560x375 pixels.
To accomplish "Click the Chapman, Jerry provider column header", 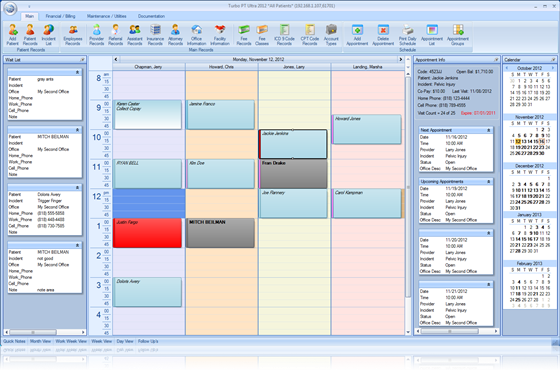I will coord(149,67).
